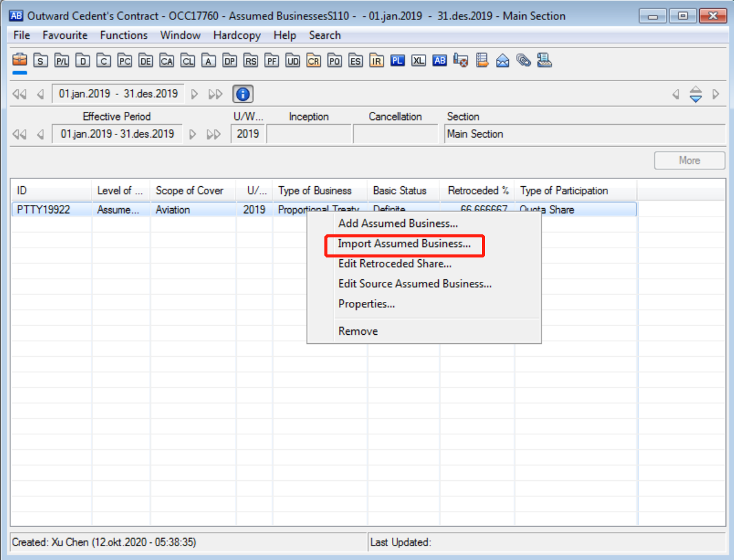This screenshot has height=560, width=734.
Task: Click the paperclip attachments icon
Action: (x=523, y=60)
